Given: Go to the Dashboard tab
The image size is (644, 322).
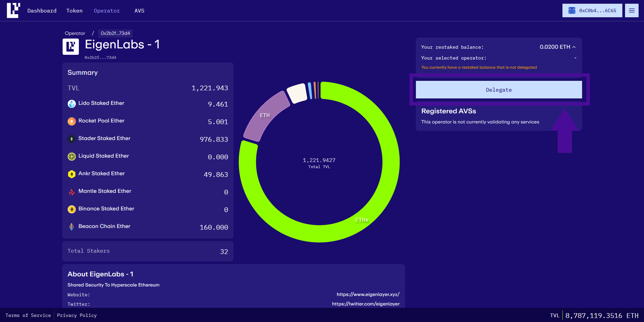Looking at the screenshot, I should click(x=42, y=11).
